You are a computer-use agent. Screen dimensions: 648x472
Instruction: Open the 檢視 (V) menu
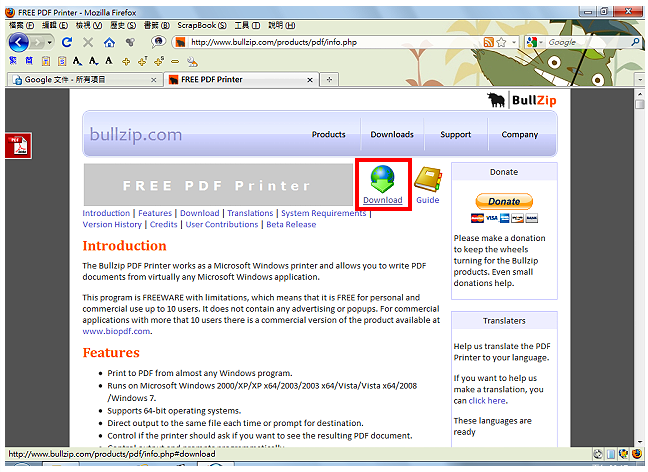pos(89,25)
